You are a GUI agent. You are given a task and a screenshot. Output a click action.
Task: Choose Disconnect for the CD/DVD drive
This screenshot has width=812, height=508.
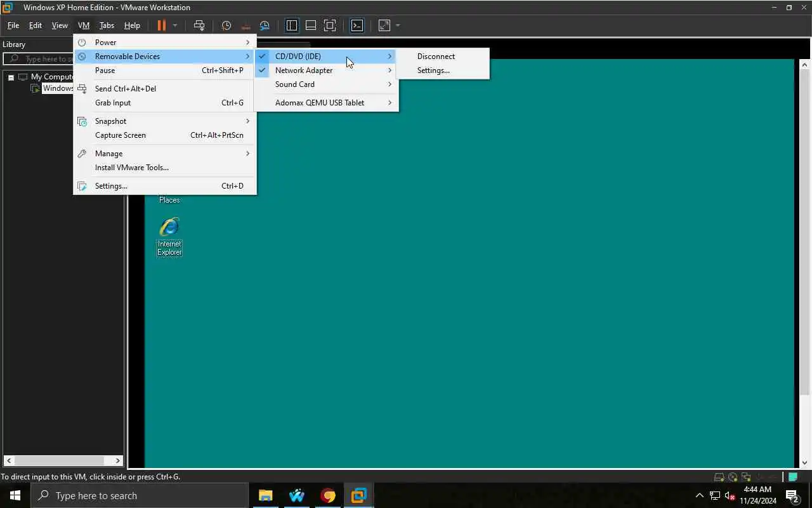pos(443,56)
